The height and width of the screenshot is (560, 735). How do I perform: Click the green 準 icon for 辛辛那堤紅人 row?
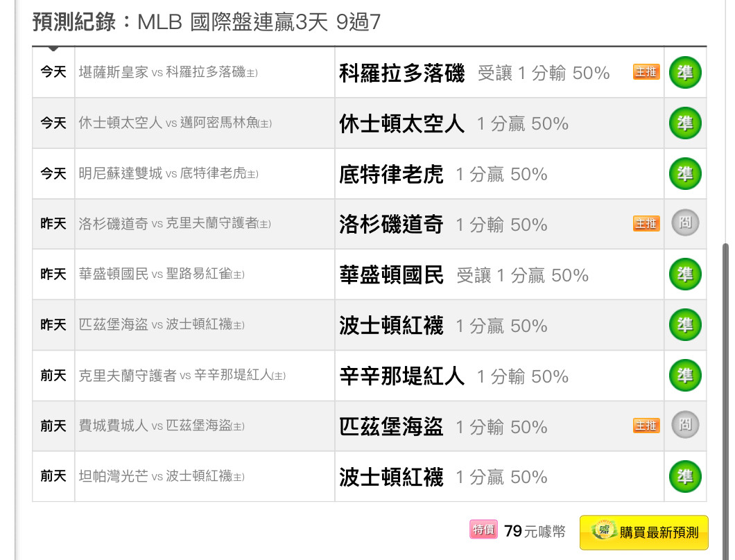[685, 376]
